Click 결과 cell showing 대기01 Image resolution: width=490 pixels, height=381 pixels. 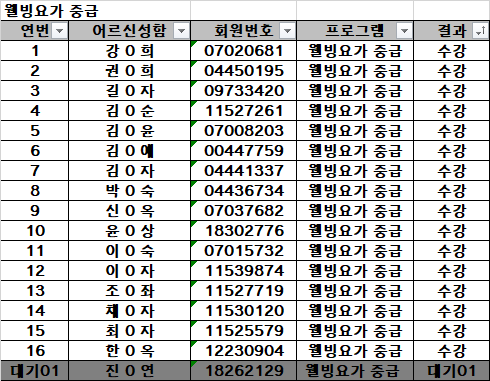(452, 371)
